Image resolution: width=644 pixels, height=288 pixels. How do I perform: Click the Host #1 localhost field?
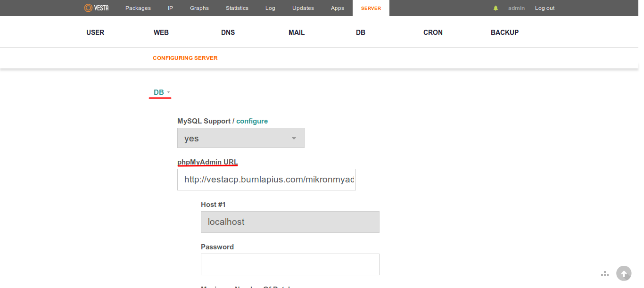pyautogui.click(x=290, y=222)
